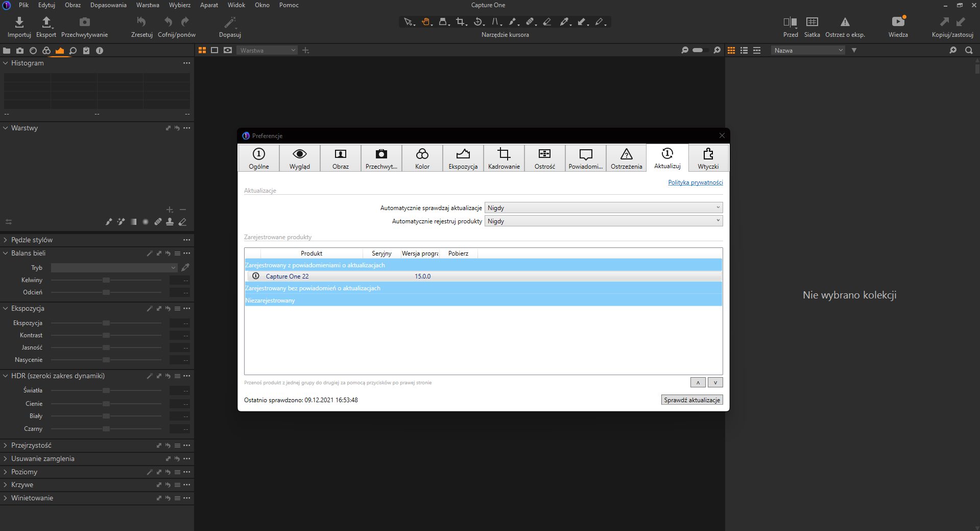Select the draw brush in Warstwy panel
This screenshot has height=531, width=980.
click(109, 222)
